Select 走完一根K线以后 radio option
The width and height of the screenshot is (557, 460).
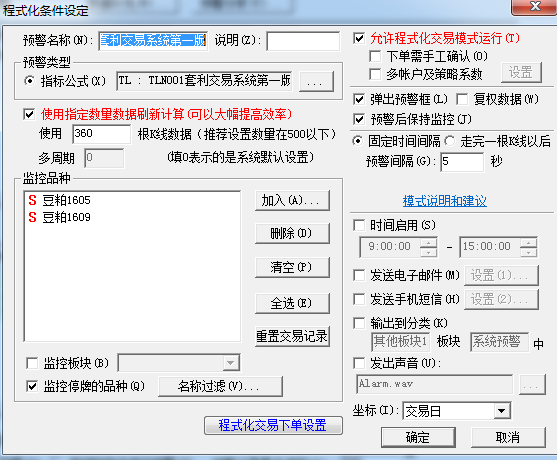click(450, 141)
